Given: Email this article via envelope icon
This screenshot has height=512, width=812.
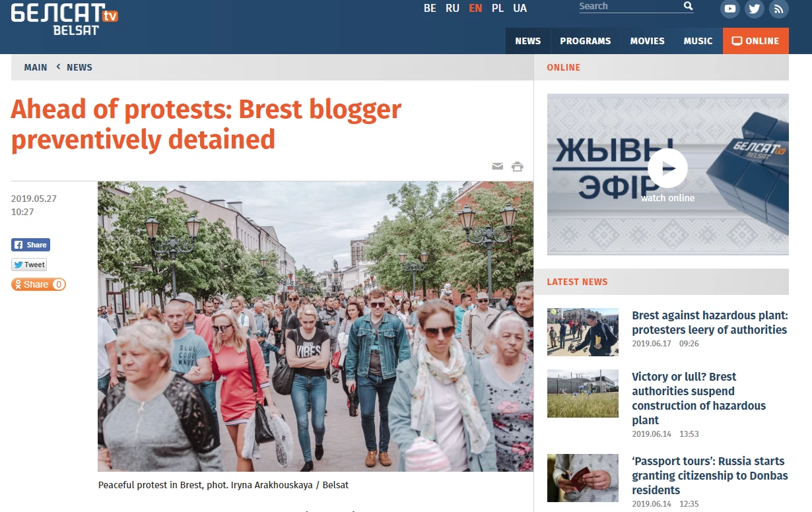Looking at the screenshot, I should [498, 166].
